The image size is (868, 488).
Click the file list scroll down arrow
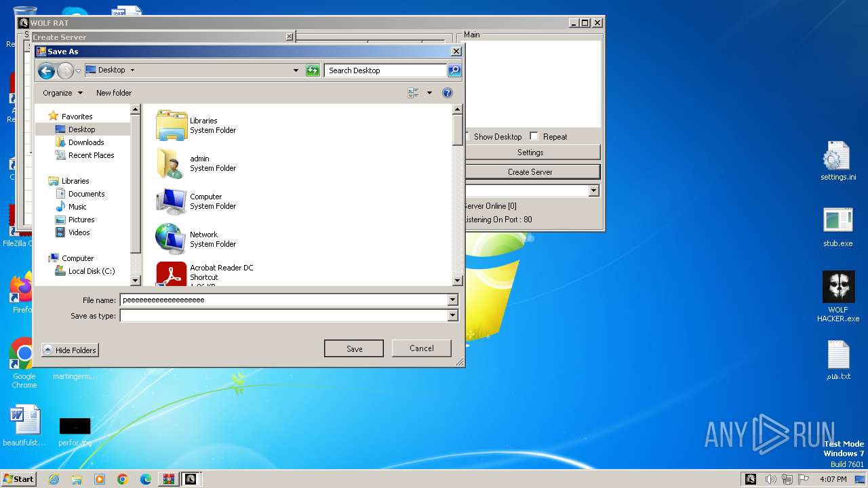[457, 280]
